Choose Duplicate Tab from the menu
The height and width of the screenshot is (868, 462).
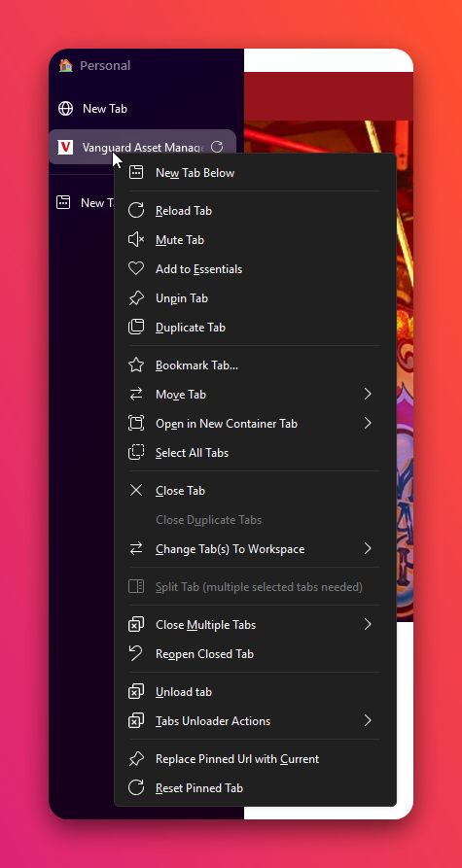pyautogui.click(x=256, y=328)
